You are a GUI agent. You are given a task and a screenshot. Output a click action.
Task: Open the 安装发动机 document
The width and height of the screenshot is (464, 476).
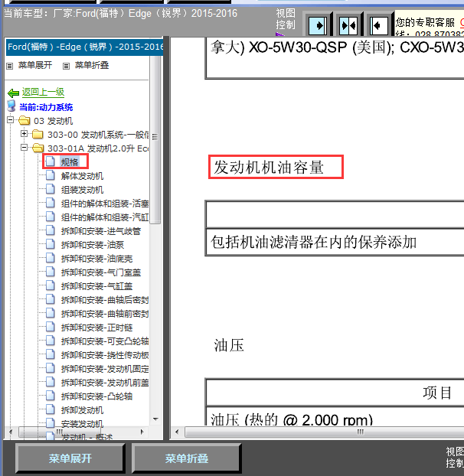click(82, 424)
